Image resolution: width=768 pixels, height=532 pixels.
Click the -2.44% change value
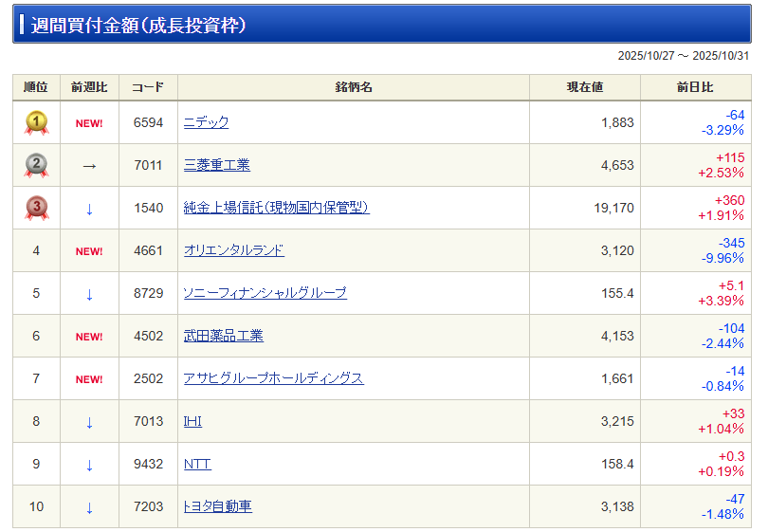[722, 343]
